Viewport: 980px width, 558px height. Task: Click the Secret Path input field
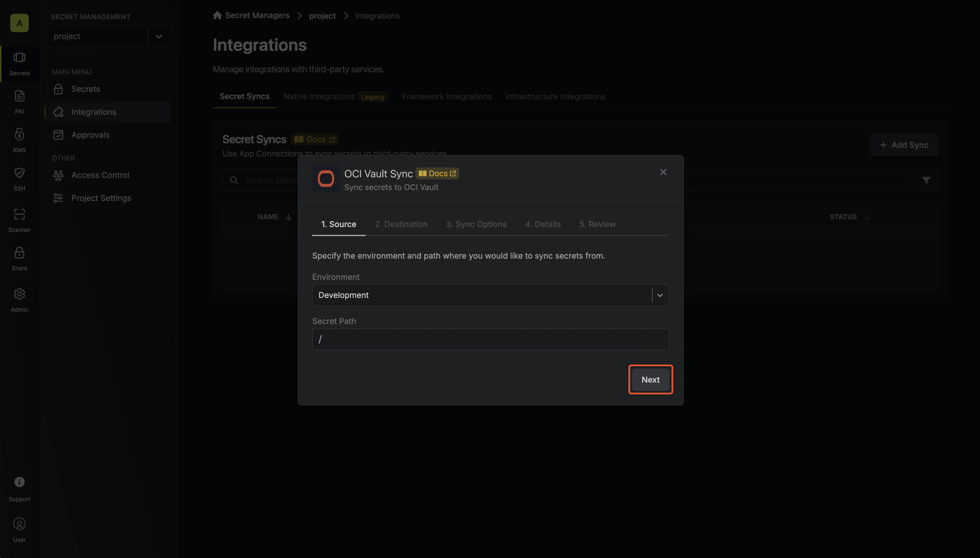point(490,339)
